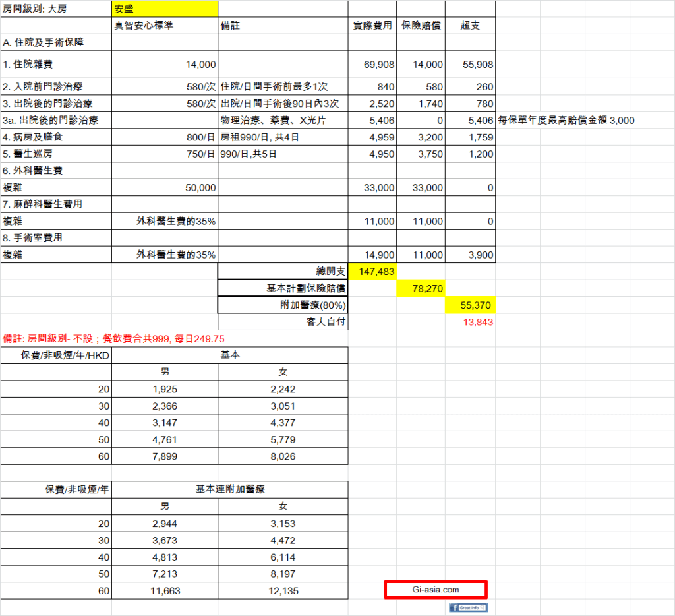Select the 4. 病房及膳食 row label

pos(56,137)
